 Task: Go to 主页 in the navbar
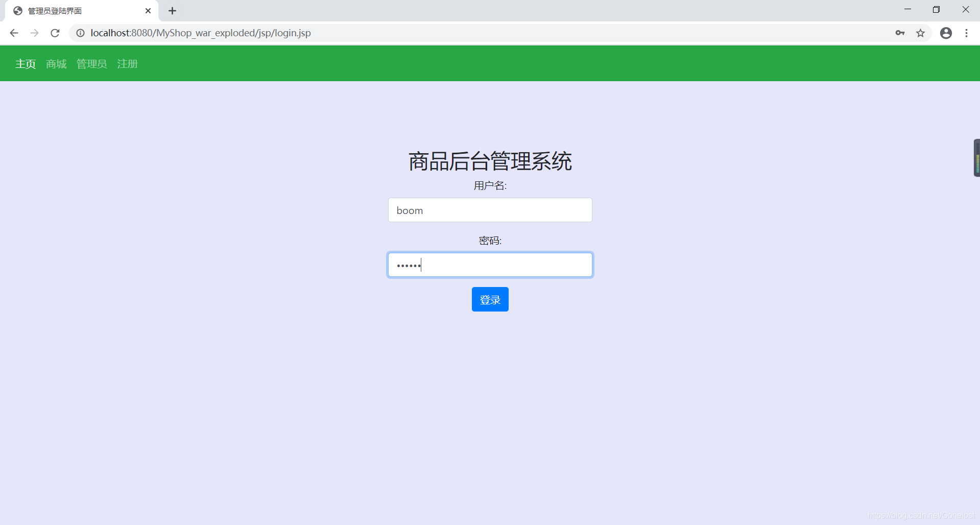pos(26,64)
